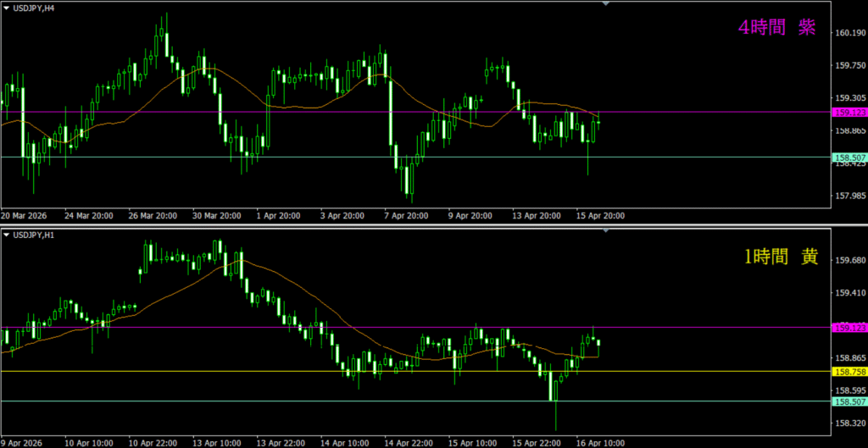Click the 160.190 price scale value

[851, 34]
